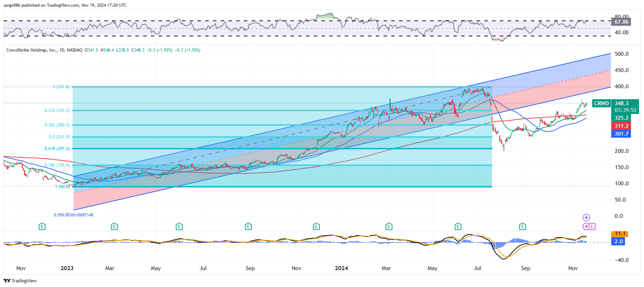Viewport: 644px width, 287px height.
Task: Click the Fibonacci 0.236 (325.2) level label
Action: (x=57, y=110)
